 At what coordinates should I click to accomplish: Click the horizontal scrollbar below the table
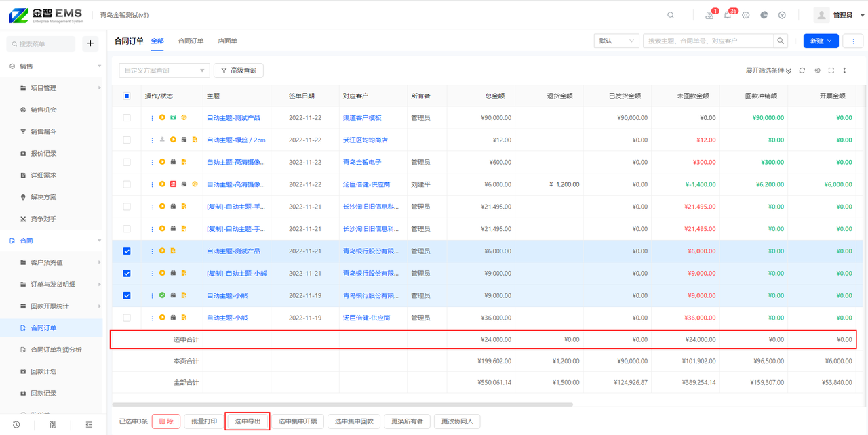coord(342,405)
